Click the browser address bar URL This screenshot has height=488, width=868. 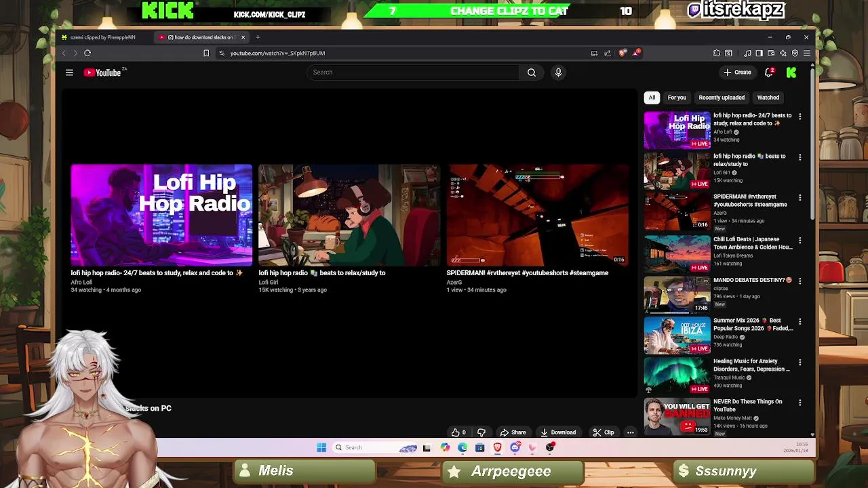tap(277, 53)
